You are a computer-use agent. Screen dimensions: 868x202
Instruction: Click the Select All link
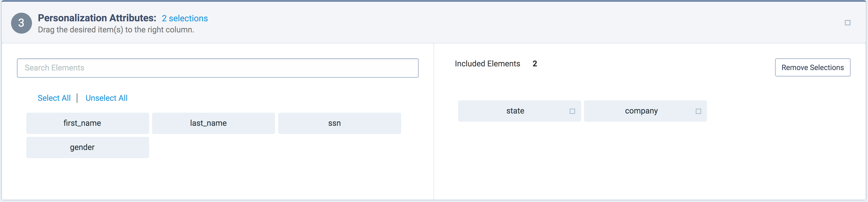pyautogui.click(x=54, y=98)
